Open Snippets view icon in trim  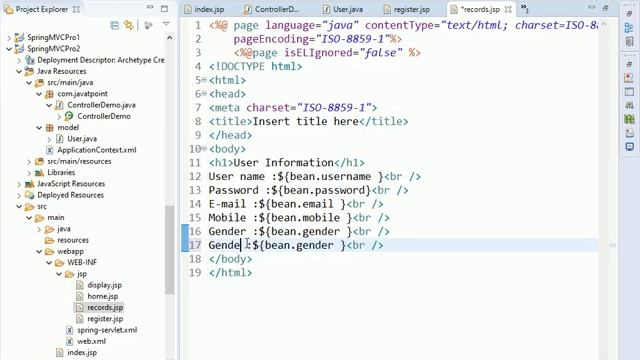tap(629, 133)
